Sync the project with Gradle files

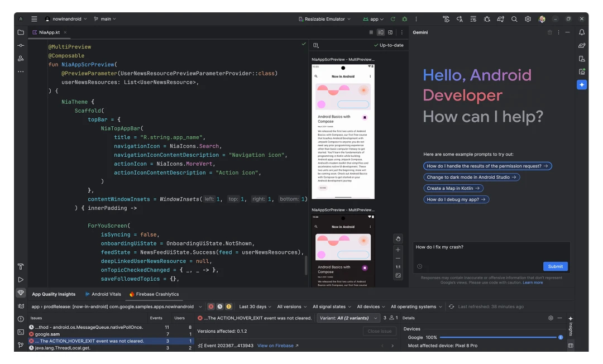[501, 18]
